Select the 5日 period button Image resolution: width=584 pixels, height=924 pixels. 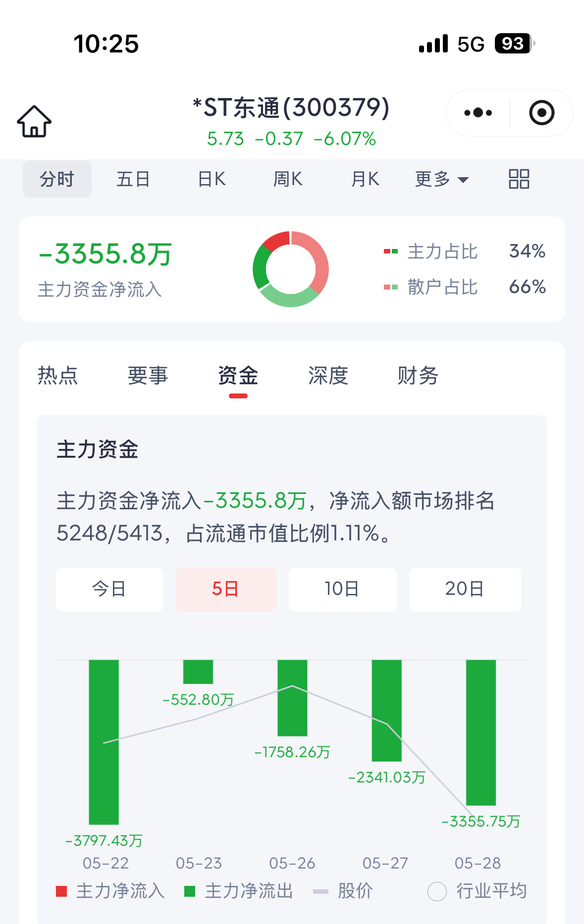226,589
